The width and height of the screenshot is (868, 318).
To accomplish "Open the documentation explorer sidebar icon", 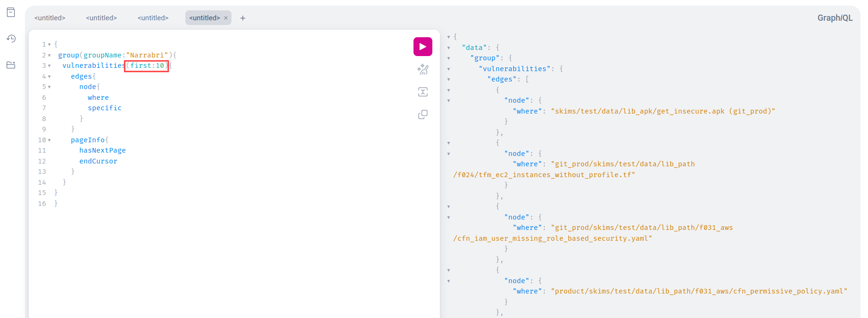I will tap(11, 12).
